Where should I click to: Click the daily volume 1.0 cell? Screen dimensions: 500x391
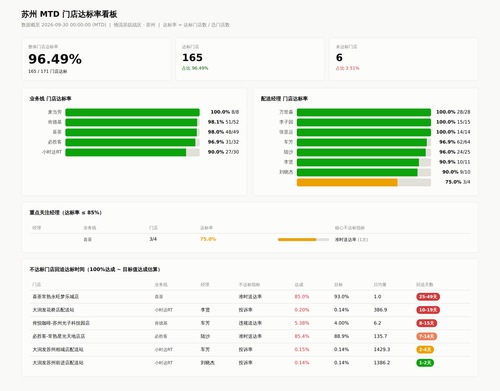377,296
